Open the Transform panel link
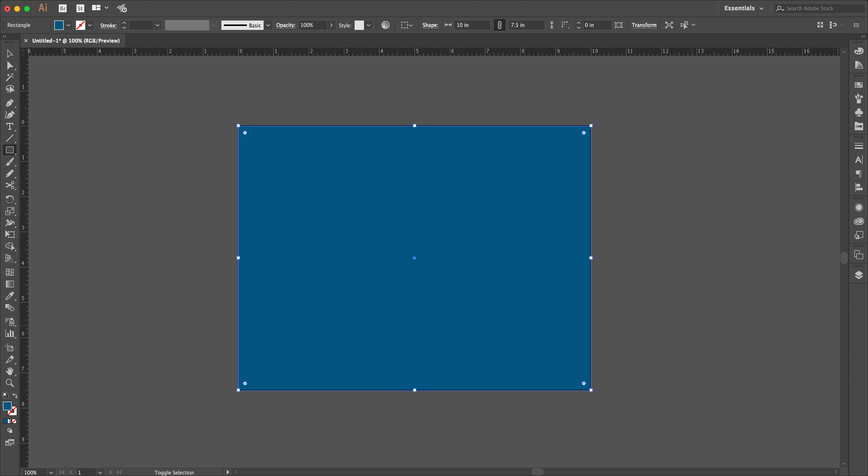Image resolution: width=868 pixels, height=476 pixels. [x=644, y=25]
